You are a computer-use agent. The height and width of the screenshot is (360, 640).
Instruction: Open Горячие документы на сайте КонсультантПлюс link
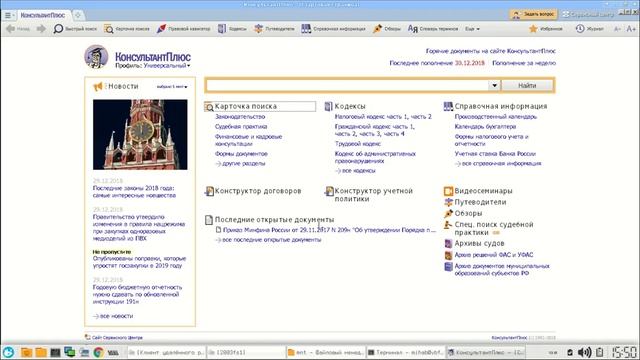(491, 51)
